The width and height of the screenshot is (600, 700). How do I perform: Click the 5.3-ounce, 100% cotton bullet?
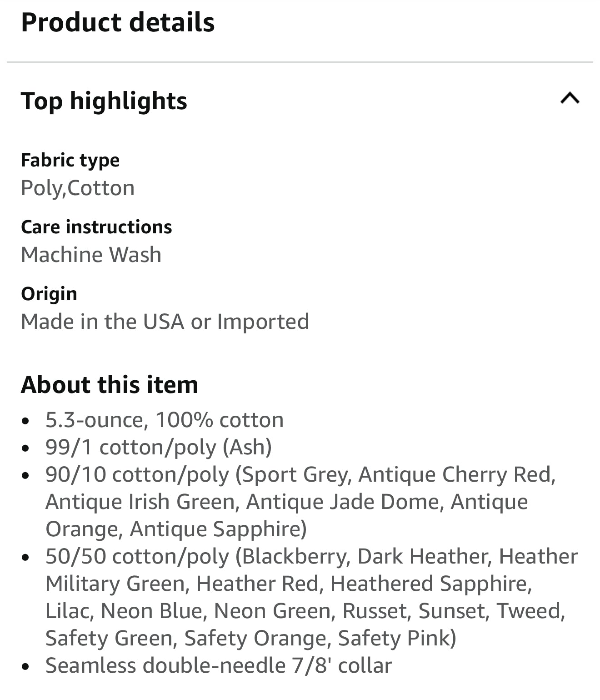click(x=165, y=420)
